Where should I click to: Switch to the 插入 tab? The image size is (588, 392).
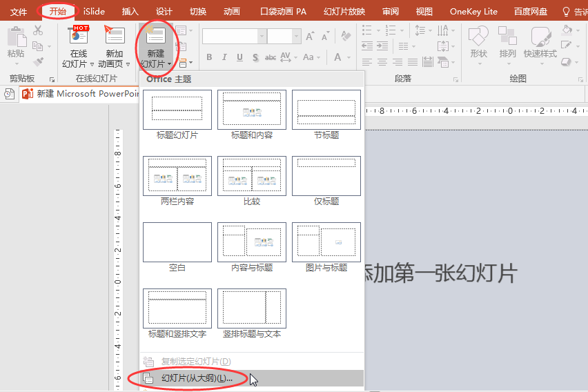pos(130,12)
